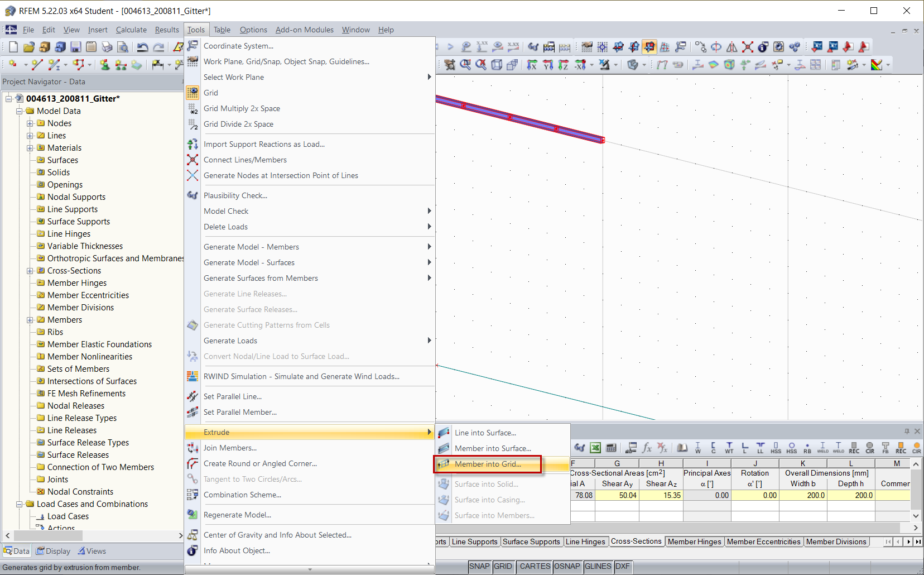Select Nodal Supports in the navigator tree
Viewport: 924px width, 575px height.
[76, 197]
